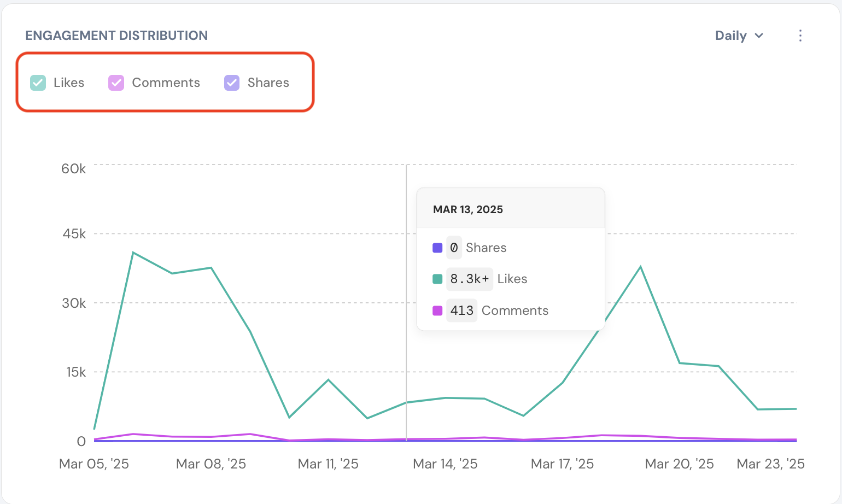Image resolution: width=842 pixels, height=504 pixels.
Task: Click the purple Shares swatch in the tooltip
Action: tap(437, 248)
